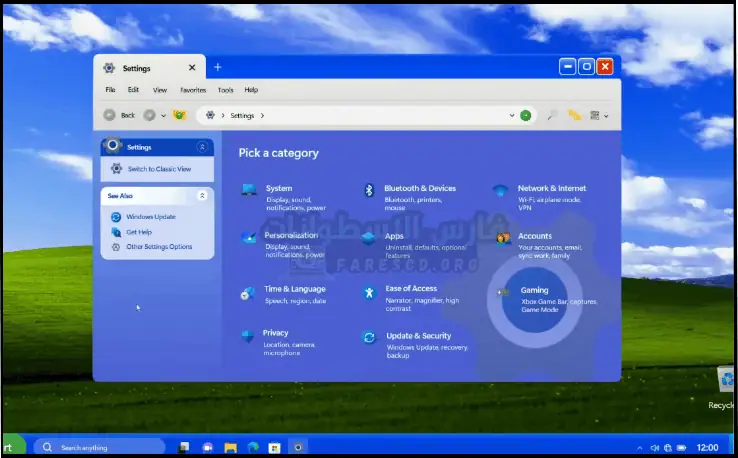The image size is (738, 458).
Task: Click the task view taskbar icon
Action: pyautogui.click(x=184, y=447)
